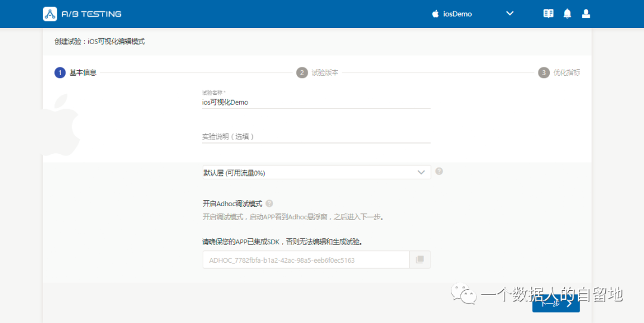Image resolution: width=644 pixels, height=323 pixels.
Task: Click the 实验说明(选填) input field
Action: click(316, 136)
